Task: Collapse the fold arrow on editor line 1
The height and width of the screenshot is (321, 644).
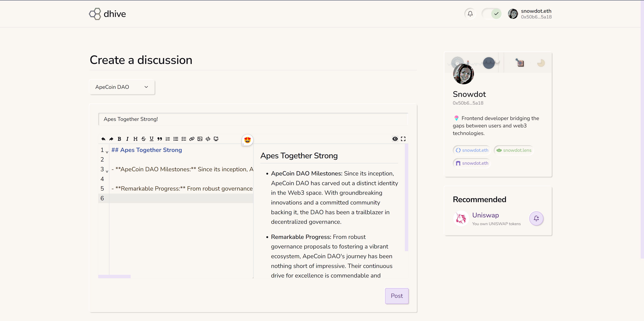Action: (x=107, y=152)
